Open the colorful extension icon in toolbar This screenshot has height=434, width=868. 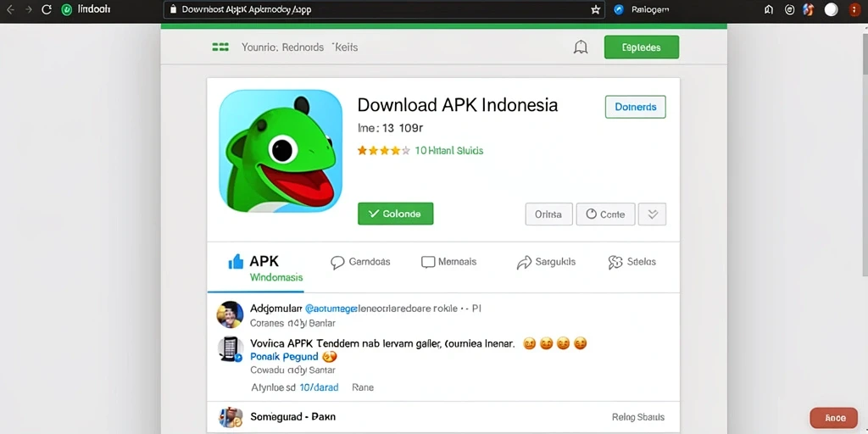808,9
